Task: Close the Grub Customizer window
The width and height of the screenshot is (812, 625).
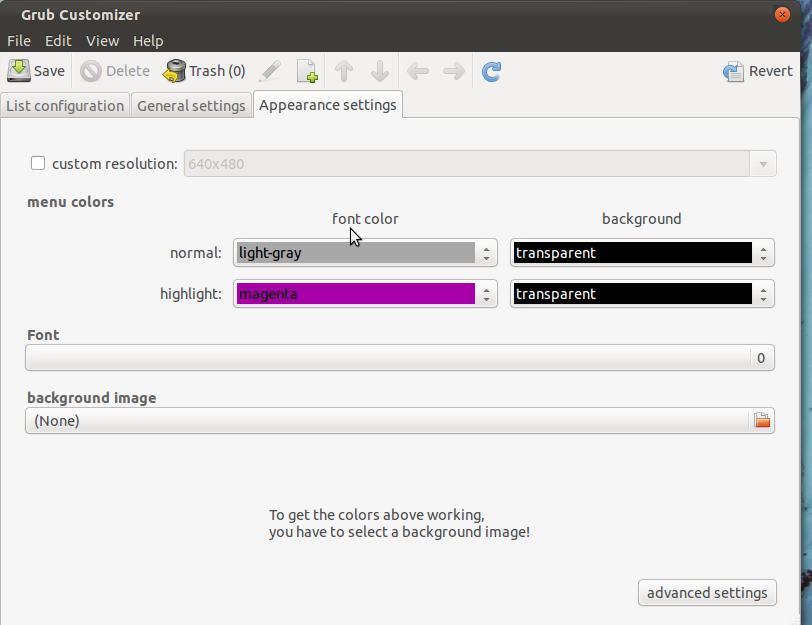Action: 782,14
